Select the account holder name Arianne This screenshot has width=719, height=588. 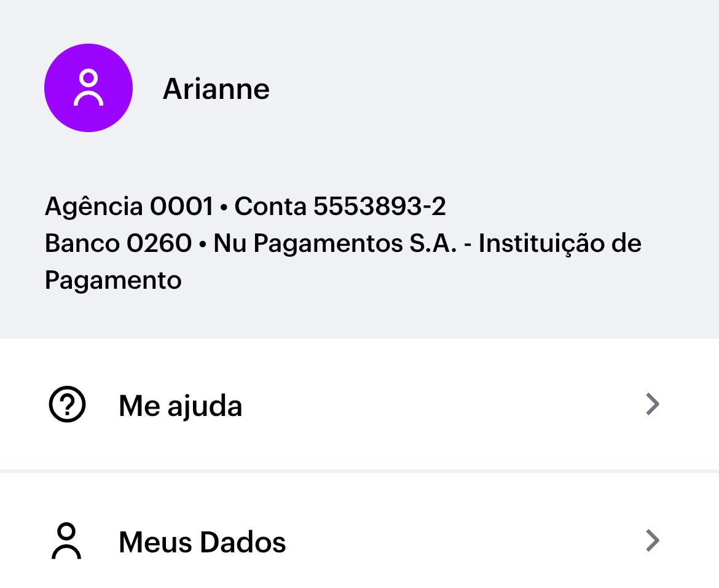216,89
